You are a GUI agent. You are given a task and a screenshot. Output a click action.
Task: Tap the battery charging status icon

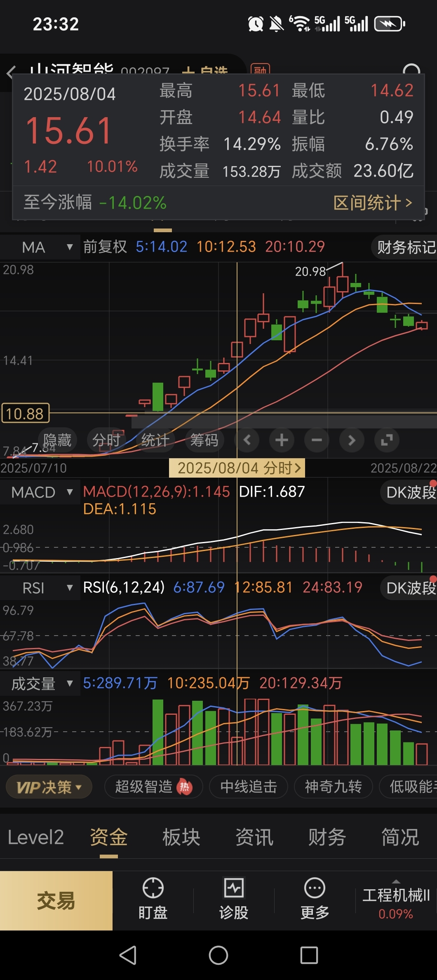[x=390, y=24]
